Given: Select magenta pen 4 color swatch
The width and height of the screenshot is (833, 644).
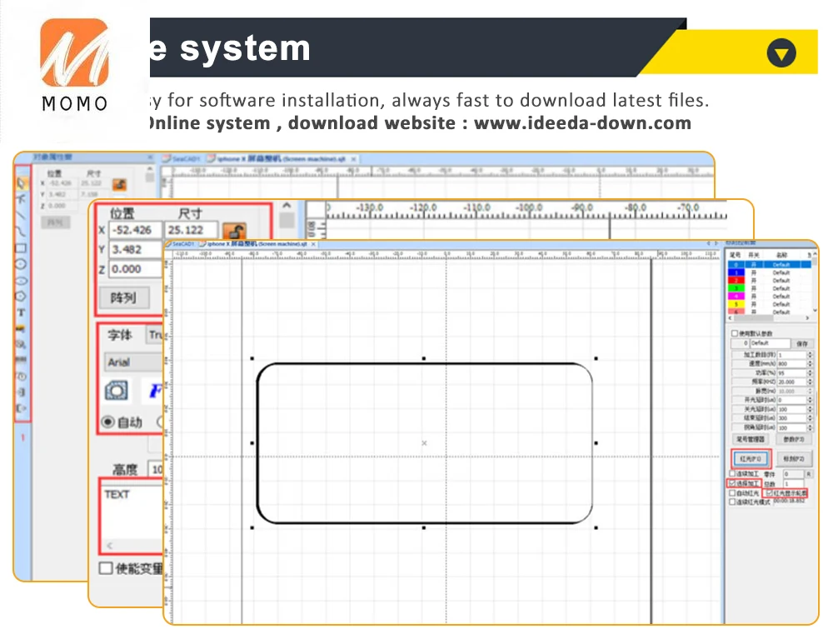Looking at the screenshot, I should [x=736, y=296].
